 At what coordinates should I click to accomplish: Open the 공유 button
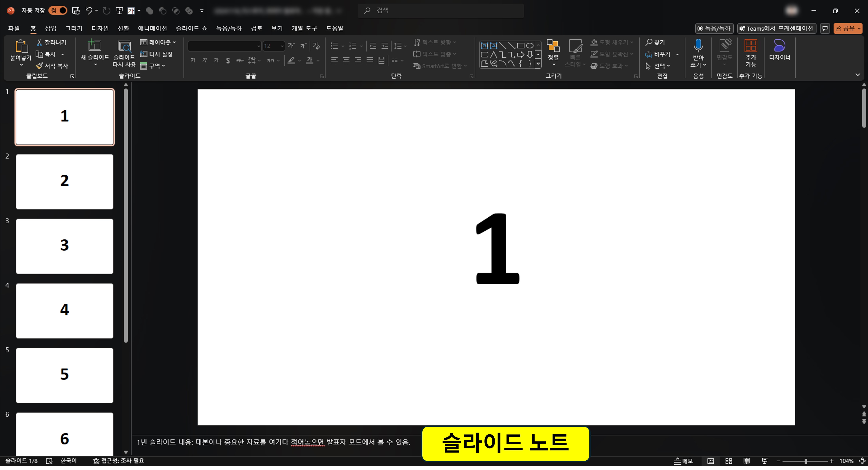point(848,28)
